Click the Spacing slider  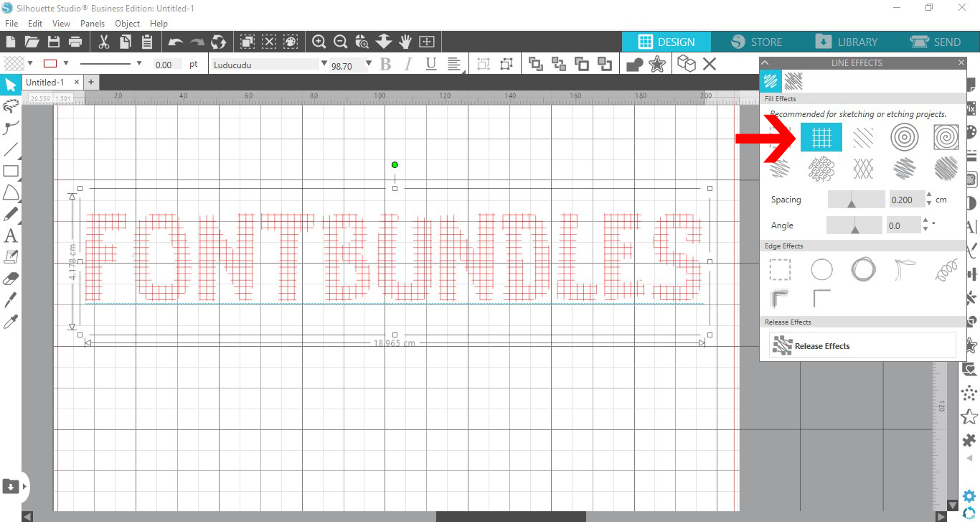[857, 200]
